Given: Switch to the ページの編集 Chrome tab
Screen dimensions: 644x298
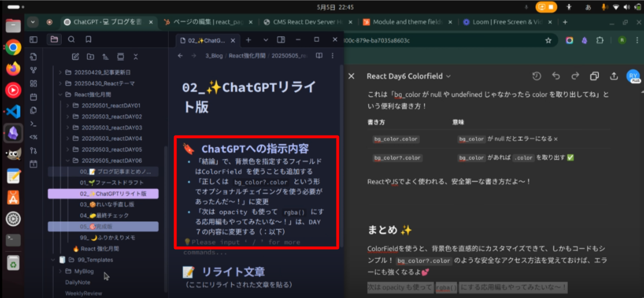Looking at the screenshot, I should pyautogui.click(x=209, y=22).
